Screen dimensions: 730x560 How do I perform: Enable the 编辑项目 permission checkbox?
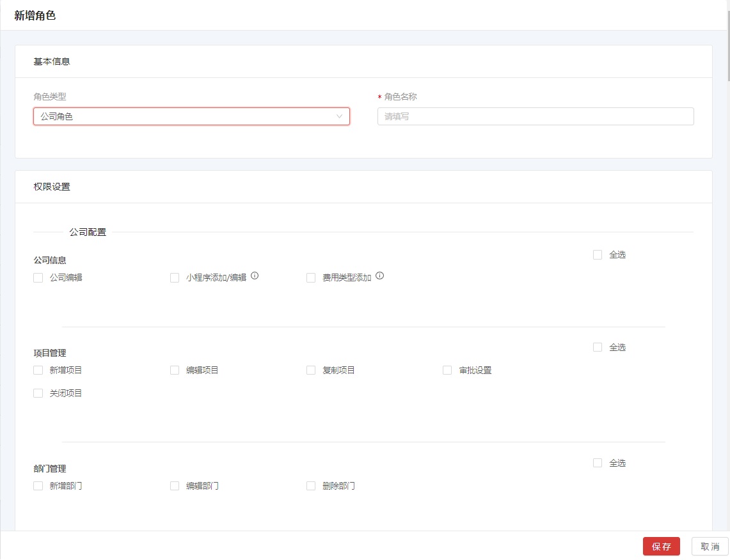click(x=175, y=370)
